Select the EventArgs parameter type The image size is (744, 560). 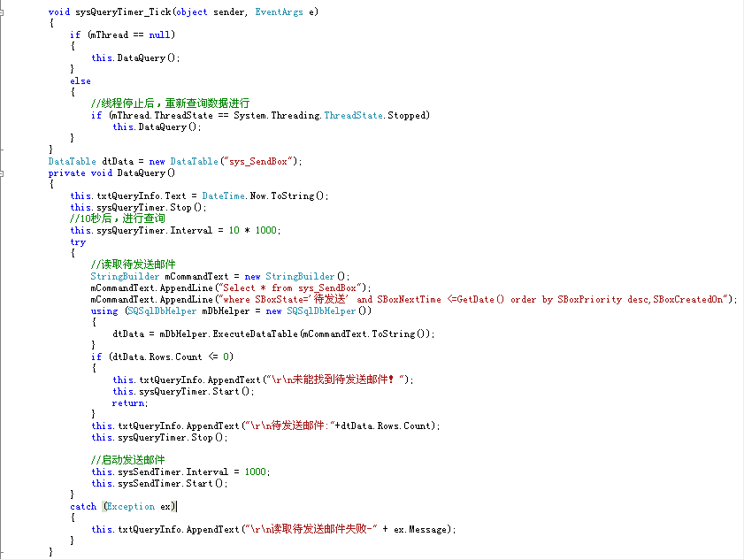point(279,12)
